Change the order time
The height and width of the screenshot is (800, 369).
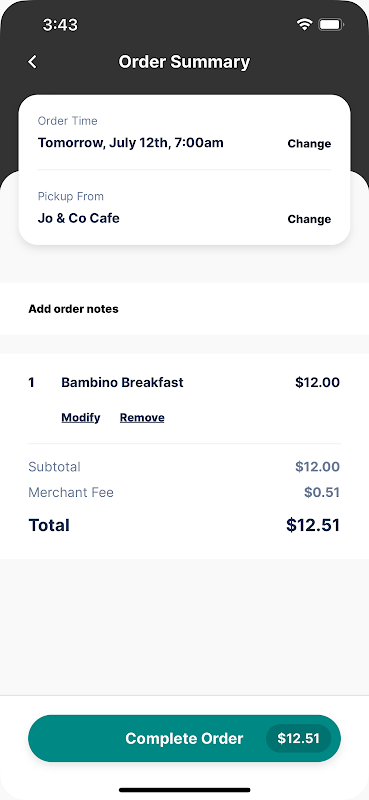(x=309, y=144)
